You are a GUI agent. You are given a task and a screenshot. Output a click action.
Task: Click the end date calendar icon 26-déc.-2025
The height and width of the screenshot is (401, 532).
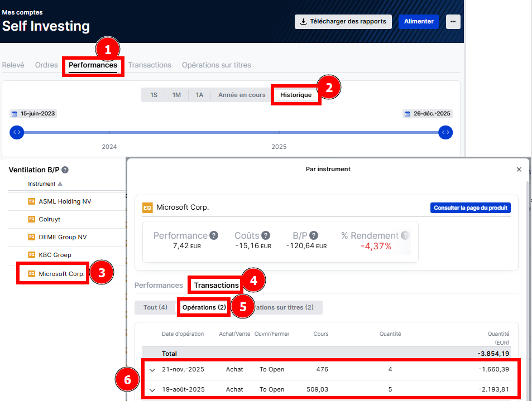coord(407,114)
